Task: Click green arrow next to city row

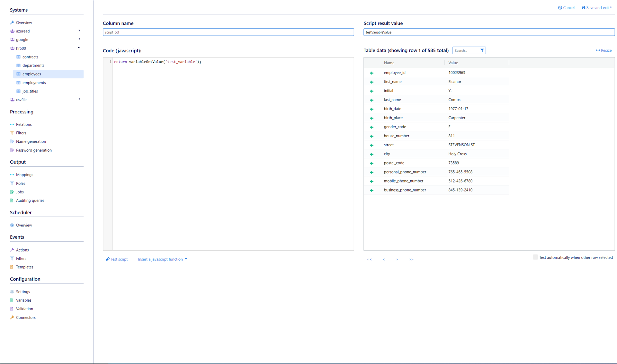Action: (x=372, y=154)
